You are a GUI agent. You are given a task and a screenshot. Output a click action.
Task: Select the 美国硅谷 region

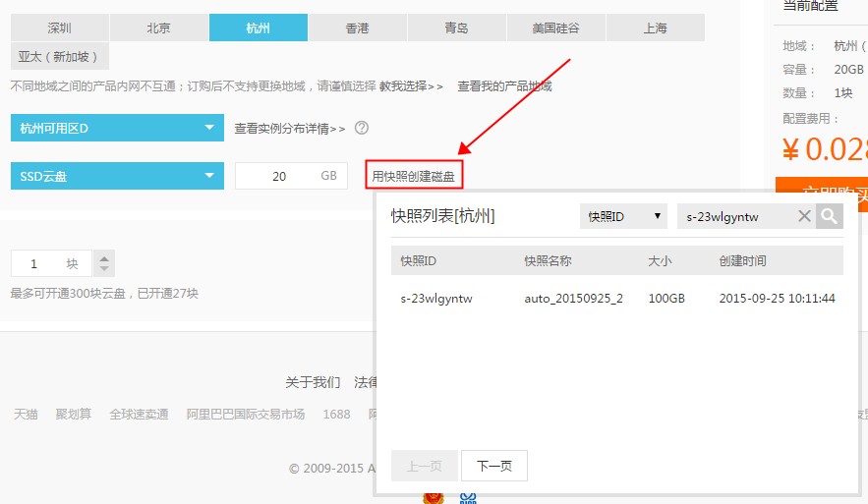click(555, 28)
